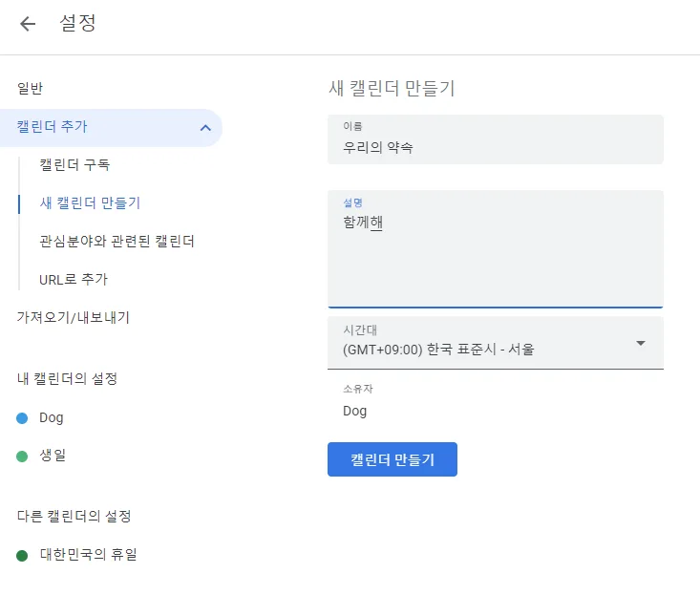Open 캘린더 구독 sub-item
This screenshot has width=700, height=595.
coord(74,164)
